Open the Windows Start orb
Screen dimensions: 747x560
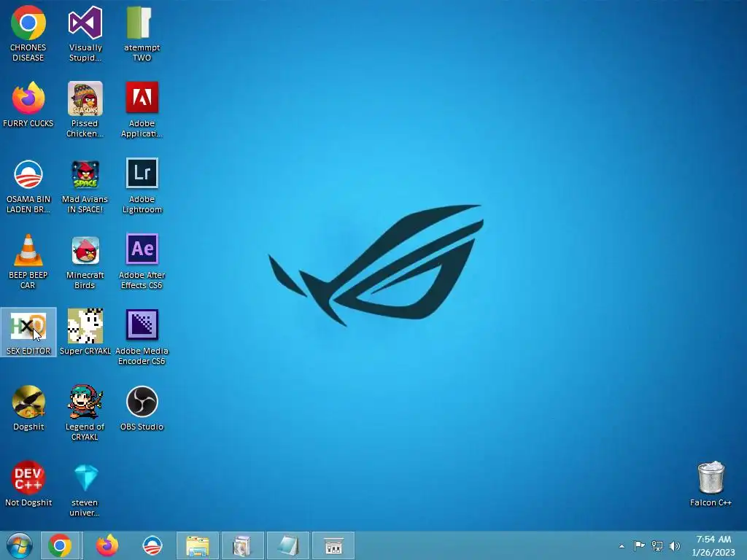pos(19,545)
